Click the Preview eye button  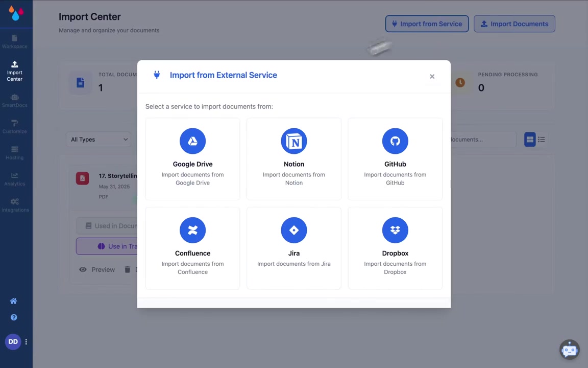pos(97,270)
